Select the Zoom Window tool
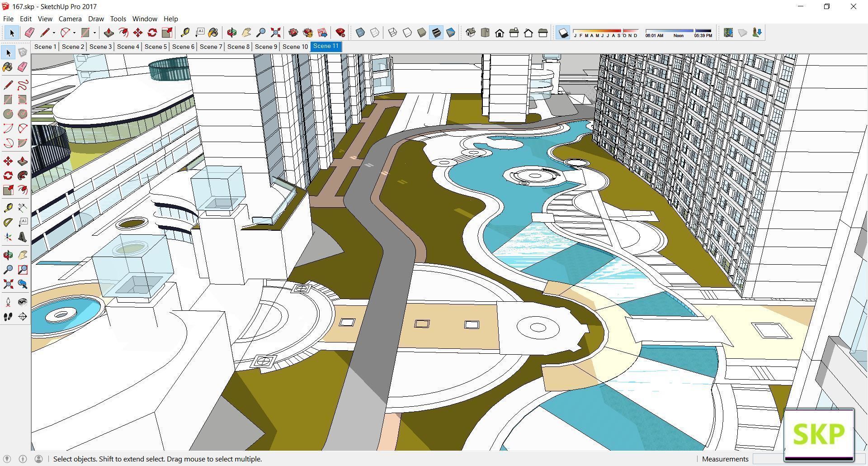 point(22,270)
